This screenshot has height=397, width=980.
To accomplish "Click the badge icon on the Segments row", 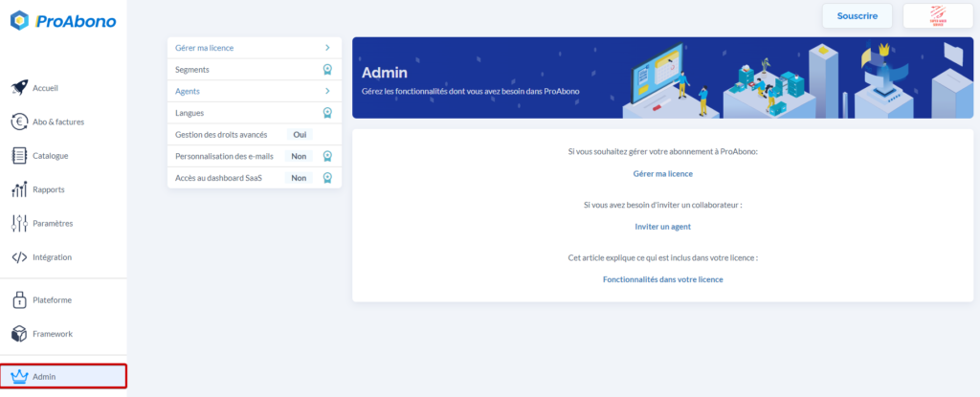I will pos(327,70).
